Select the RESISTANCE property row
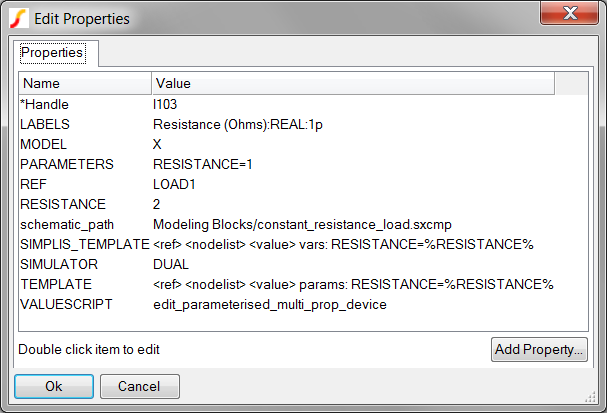 pyautogui.click(x=303, y=204)
